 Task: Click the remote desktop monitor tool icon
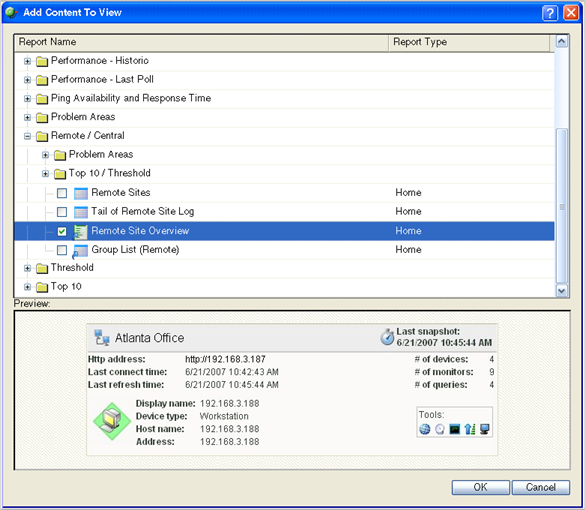click(x=484, y=429)
